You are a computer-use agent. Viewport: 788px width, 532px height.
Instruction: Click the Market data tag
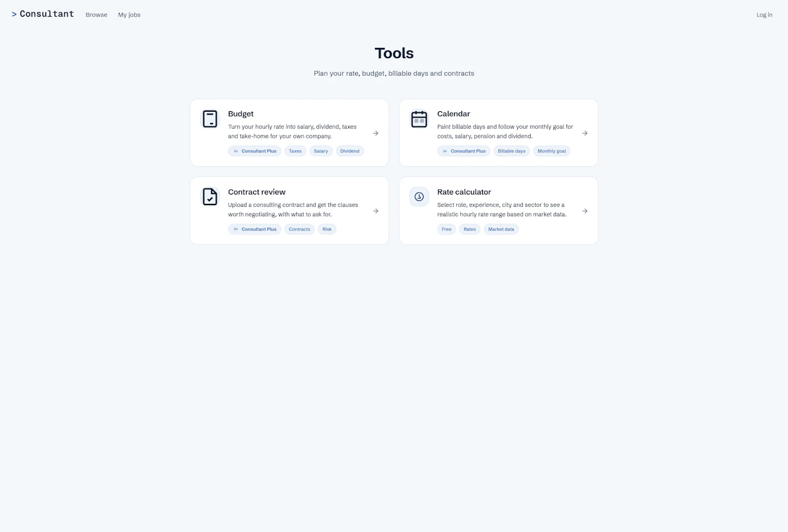[501, 229]
